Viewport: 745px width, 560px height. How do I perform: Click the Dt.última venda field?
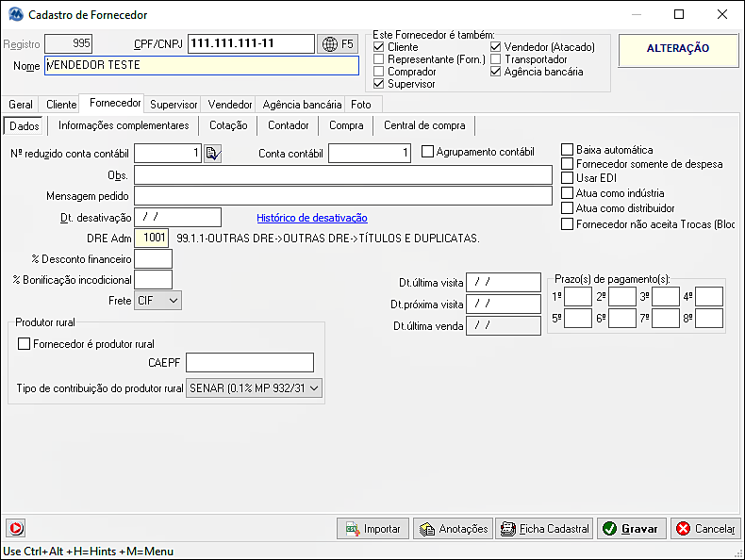point(504,326)
